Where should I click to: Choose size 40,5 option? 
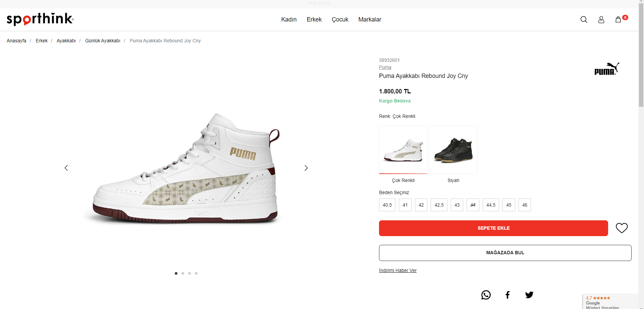coord(387,205)
